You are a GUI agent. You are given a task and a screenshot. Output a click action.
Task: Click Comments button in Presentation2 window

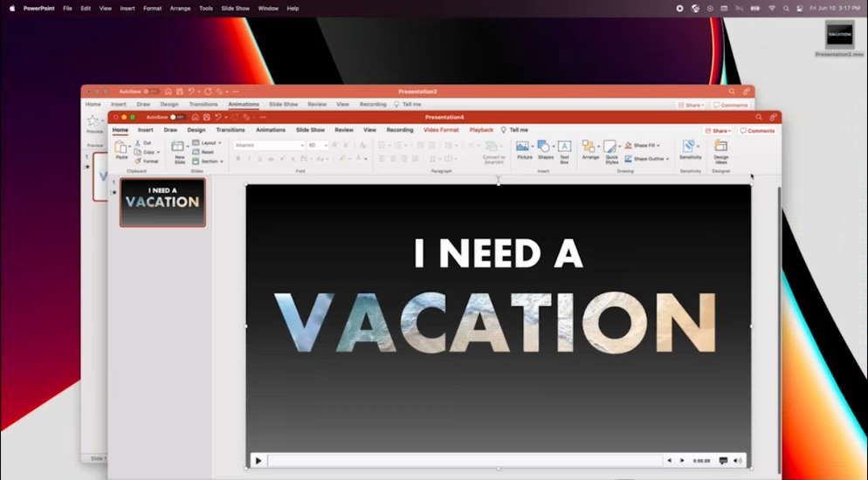pyautogui.click(x=731, y=105)
